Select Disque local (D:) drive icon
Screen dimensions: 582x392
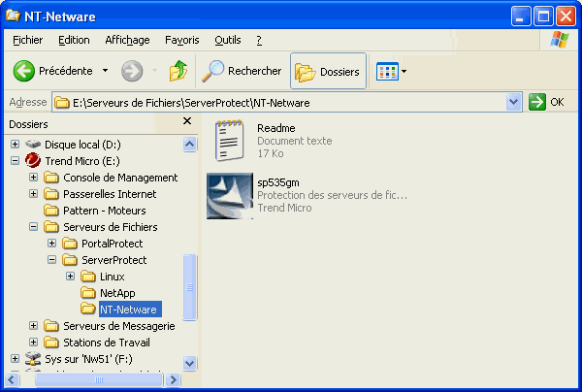click(33, 144)
